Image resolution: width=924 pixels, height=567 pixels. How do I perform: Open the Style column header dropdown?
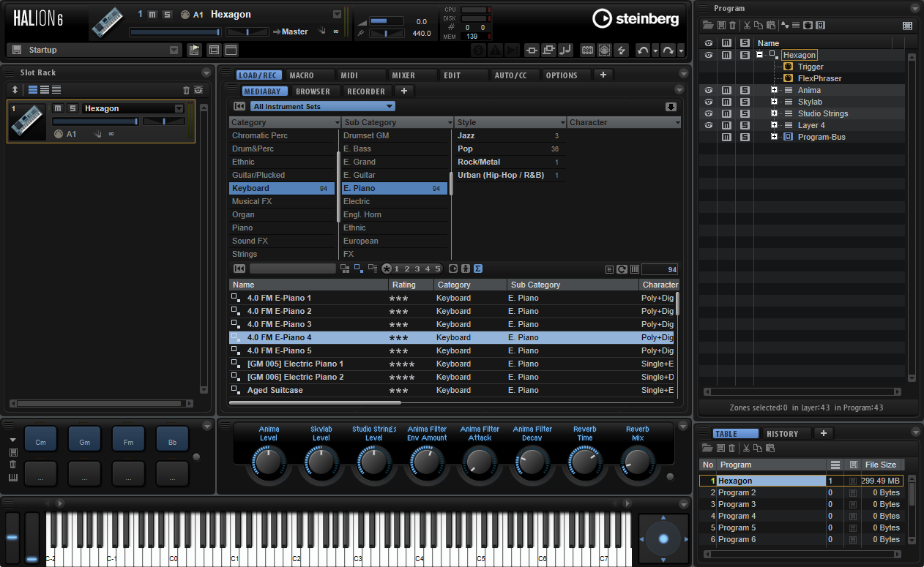point(562,122)
